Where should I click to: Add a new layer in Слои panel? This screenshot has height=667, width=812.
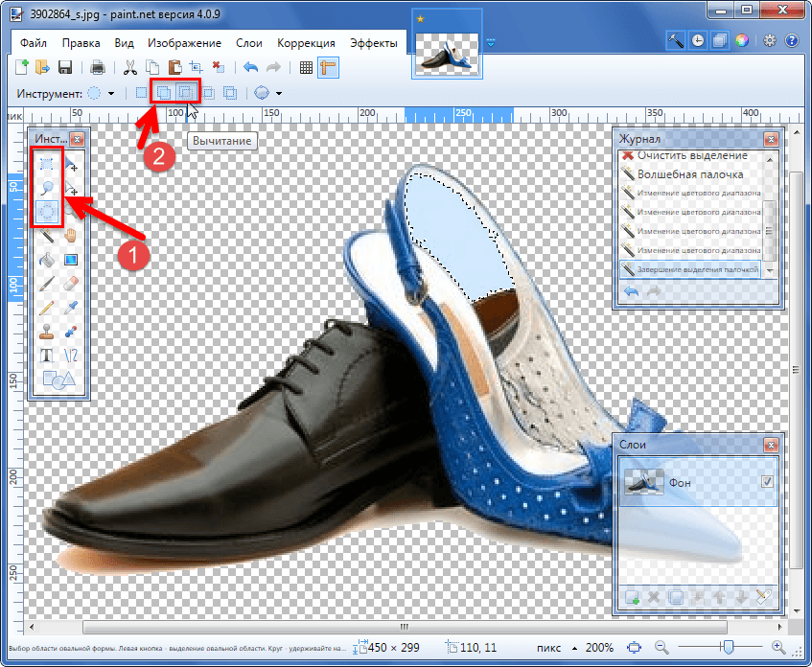(x=632, y=597)
